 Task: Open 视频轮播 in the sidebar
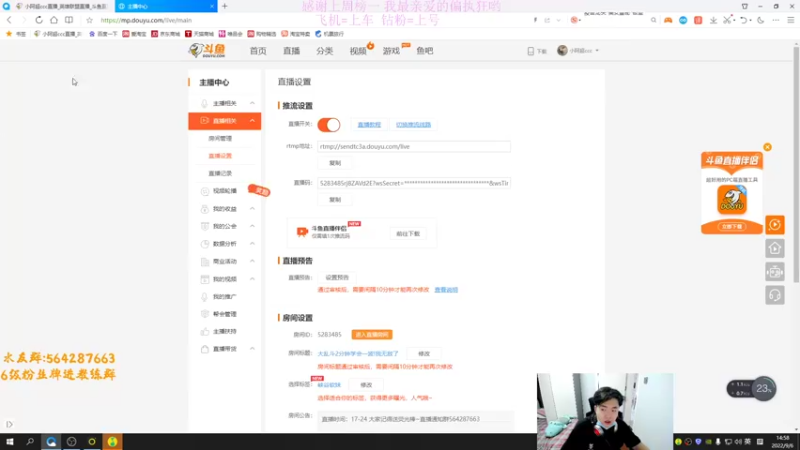(224, 191)
